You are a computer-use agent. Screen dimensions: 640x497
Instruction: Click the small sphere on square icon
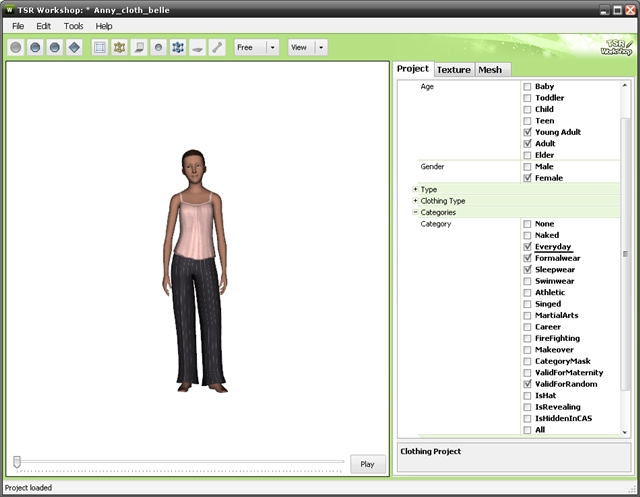(158, 47)
